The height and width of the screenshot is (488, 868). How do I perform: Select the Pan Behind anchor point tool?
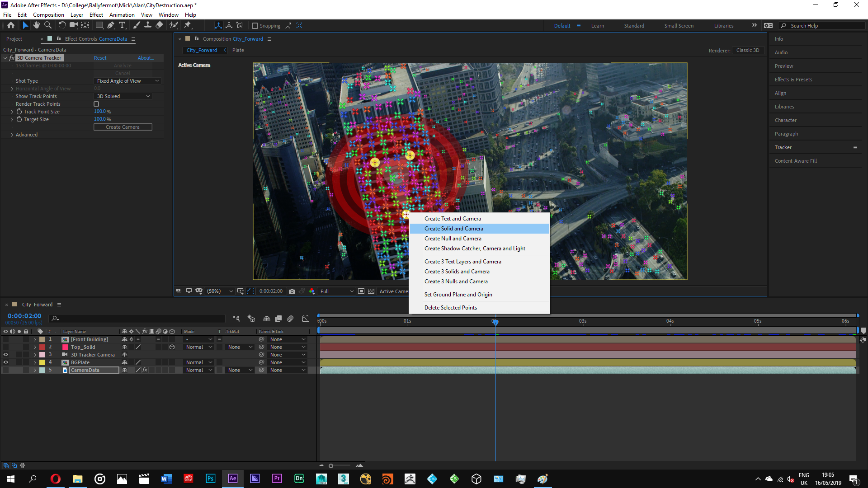(x=85, y=25)
